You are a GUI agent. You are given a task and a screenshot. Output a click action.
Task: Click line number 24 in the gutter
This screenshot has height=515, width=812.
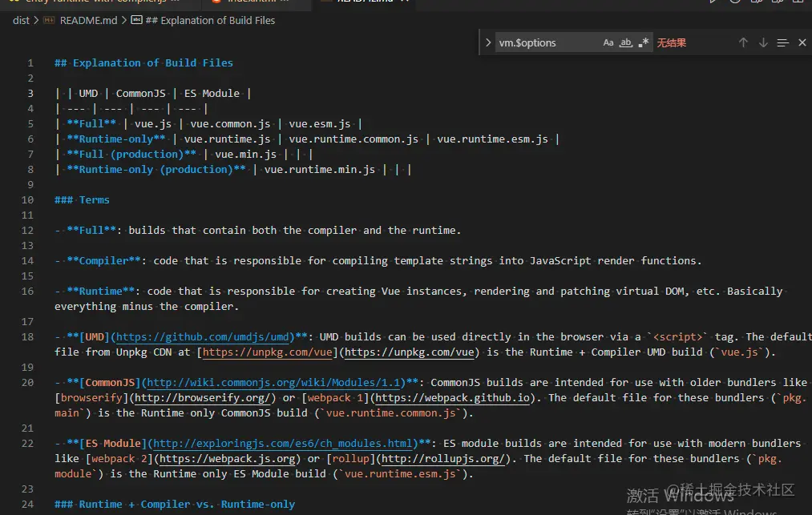[x=27, y=504]
